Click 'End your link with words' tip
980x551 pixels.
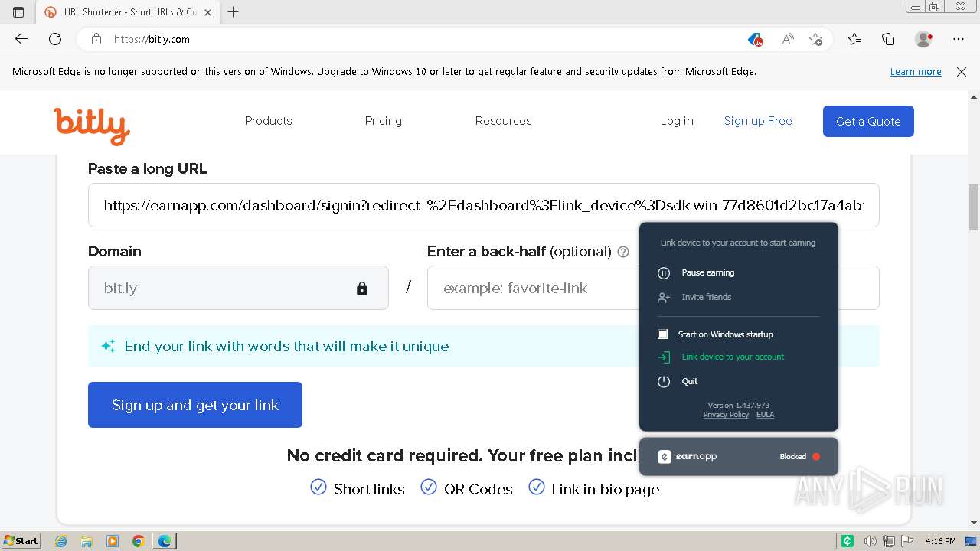[286, 346]
